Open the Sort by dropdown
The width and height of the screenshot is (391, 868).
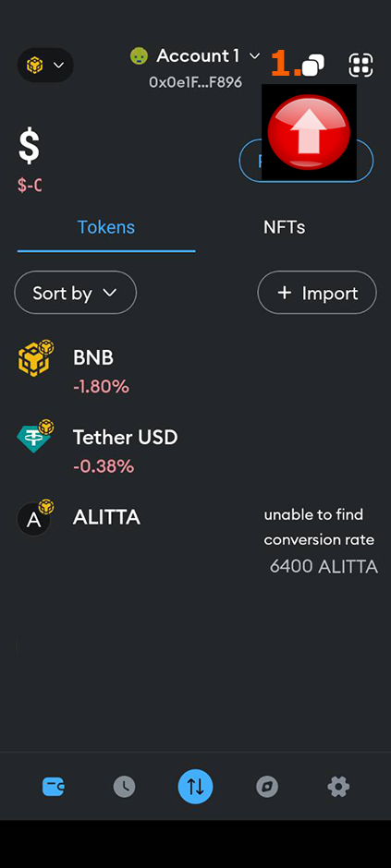point(75,293)
